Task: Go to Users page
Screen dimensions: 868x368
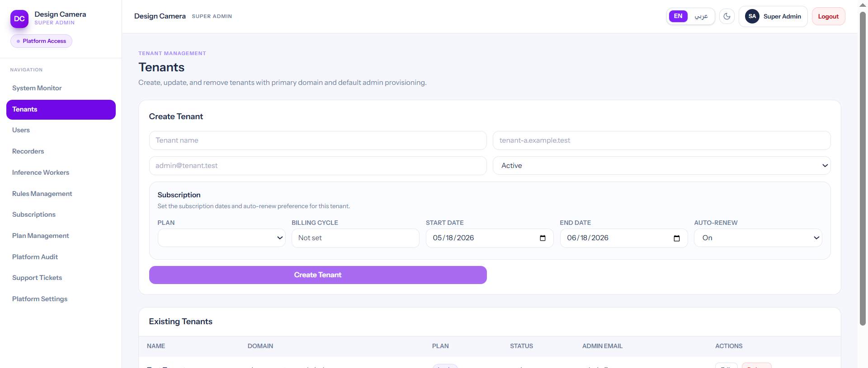Action: coord(61,130)
